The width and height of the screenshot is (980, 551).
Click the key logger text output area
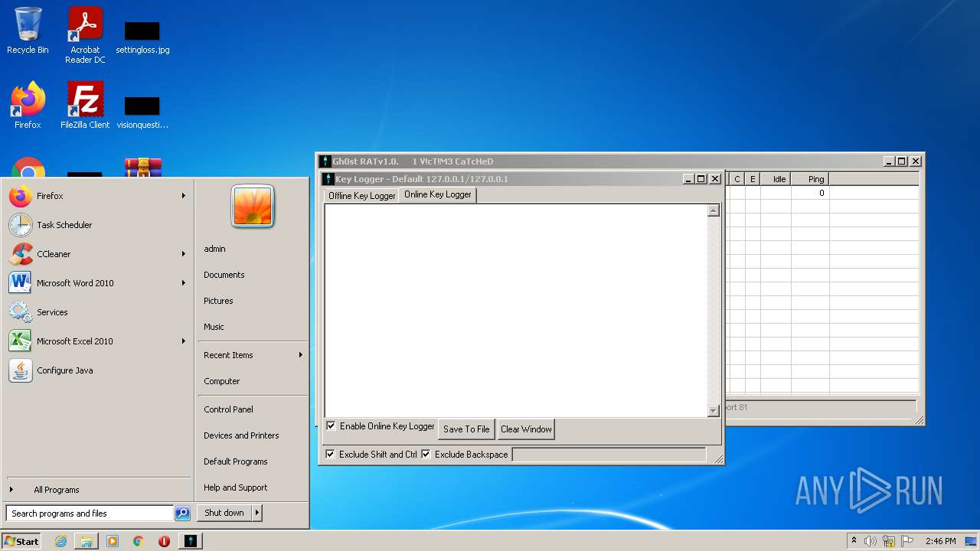pos(516,311)
